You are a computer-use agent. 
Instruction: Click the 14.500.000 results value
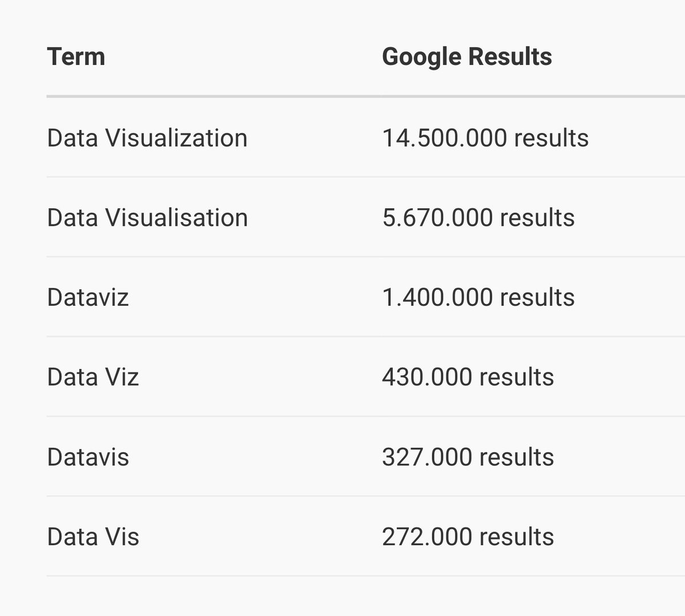click(485, 138)
